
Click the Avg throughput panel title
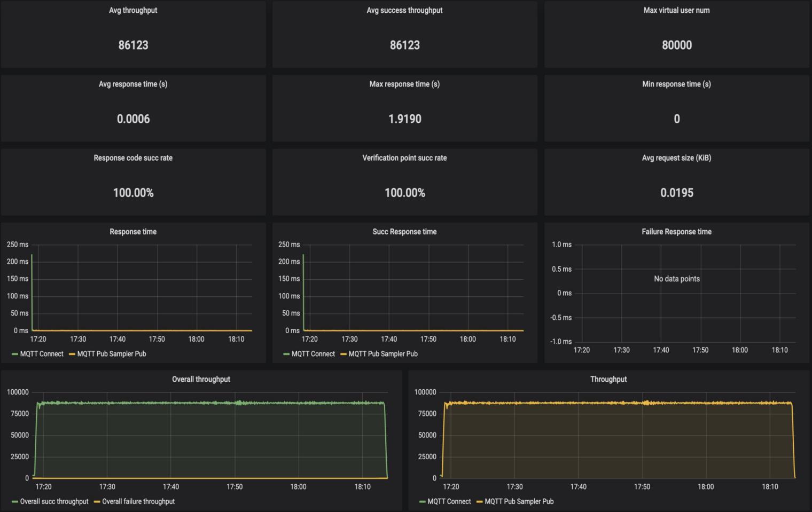pos(133,10)
